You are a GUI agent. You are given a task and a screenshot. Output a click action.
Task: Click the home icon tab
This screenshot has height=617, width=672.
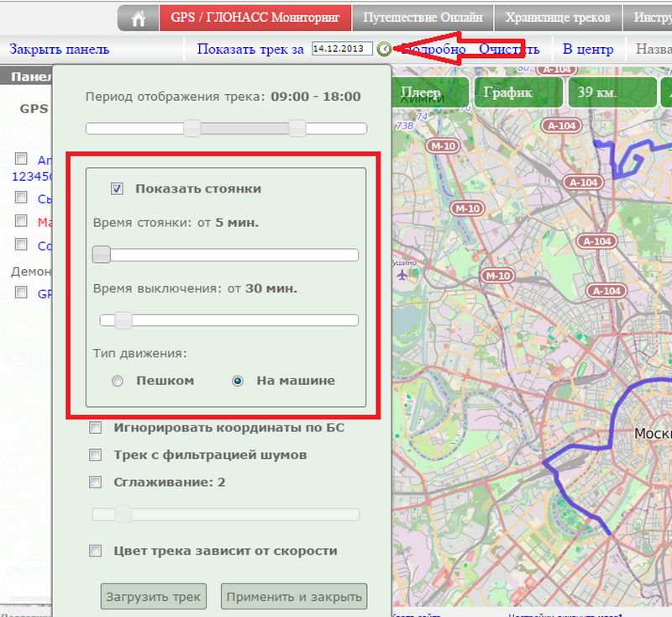[x=139, y=17]
